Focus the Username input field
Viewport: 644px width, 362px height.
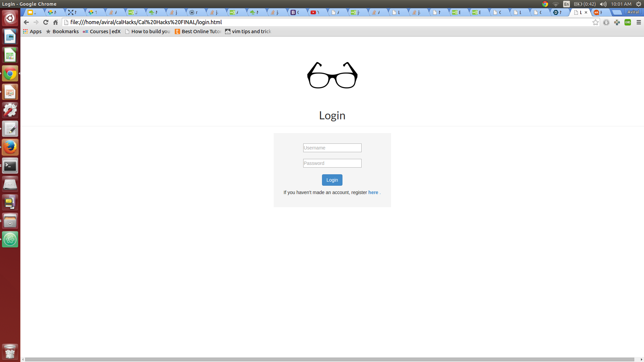point(332,148)
